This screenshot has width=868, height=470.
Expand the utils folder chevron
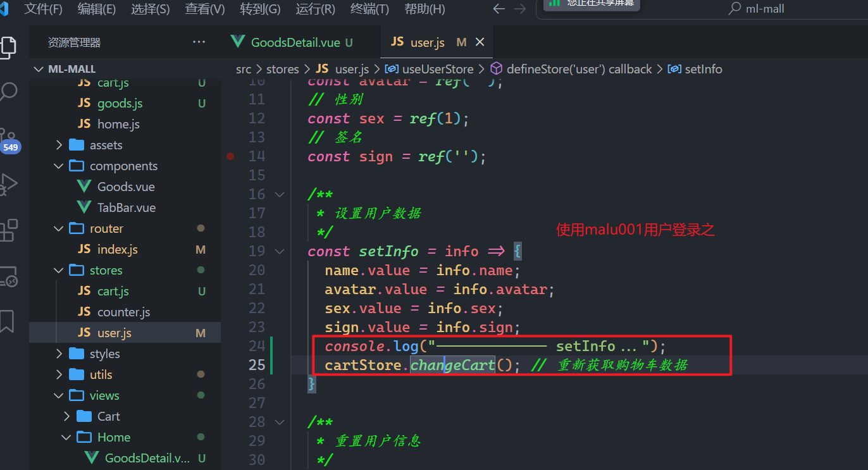click(59, 374)
